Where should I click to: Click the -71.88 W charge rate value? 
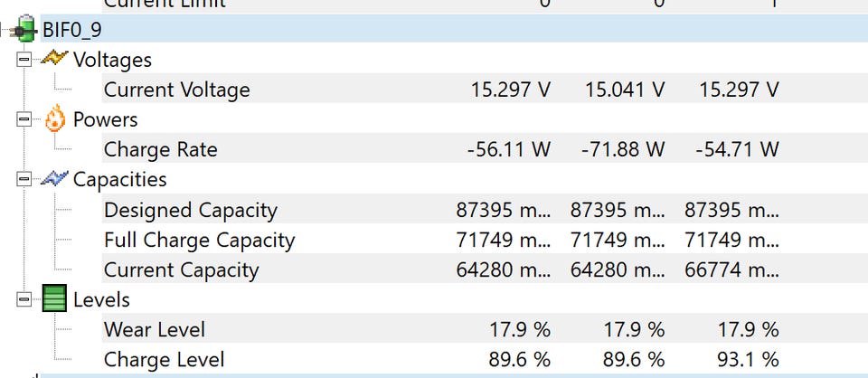tap(624, 149)
